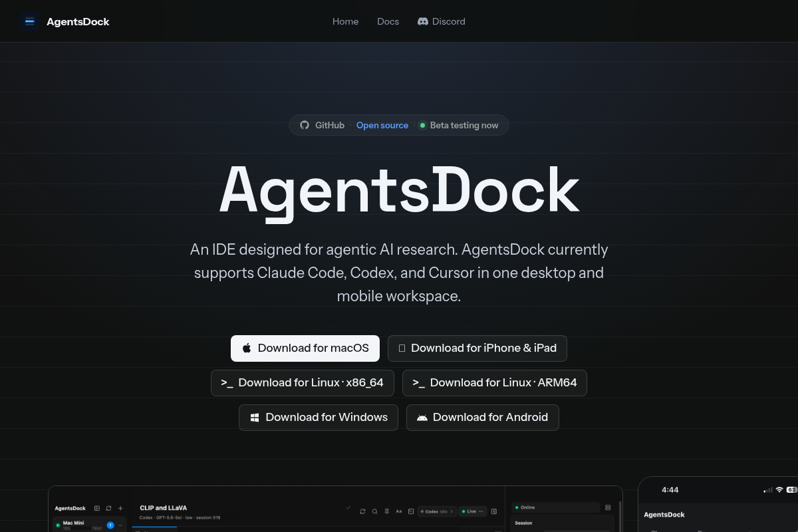The width and height of the screenshot is (798, 532).
Task: Click the plus icon in preview sidebar
Action: pos(120,508)
